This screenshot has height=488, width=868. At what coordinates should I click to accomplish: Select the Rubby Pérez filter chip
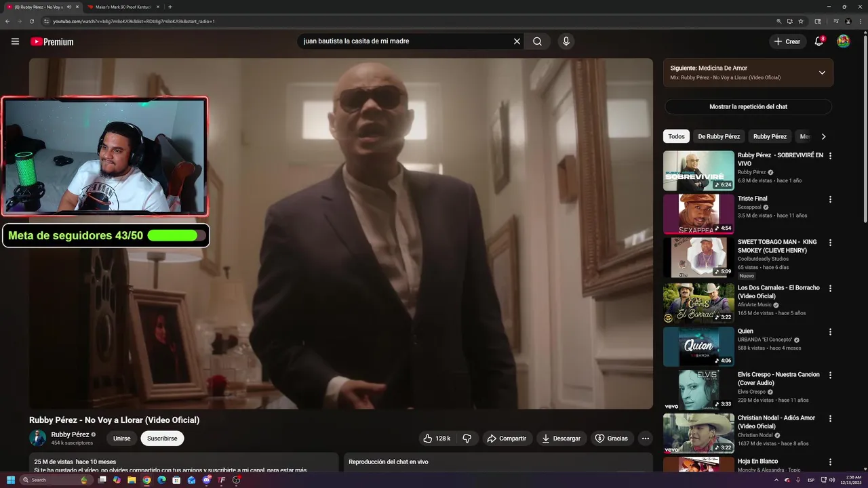point(770,136)
